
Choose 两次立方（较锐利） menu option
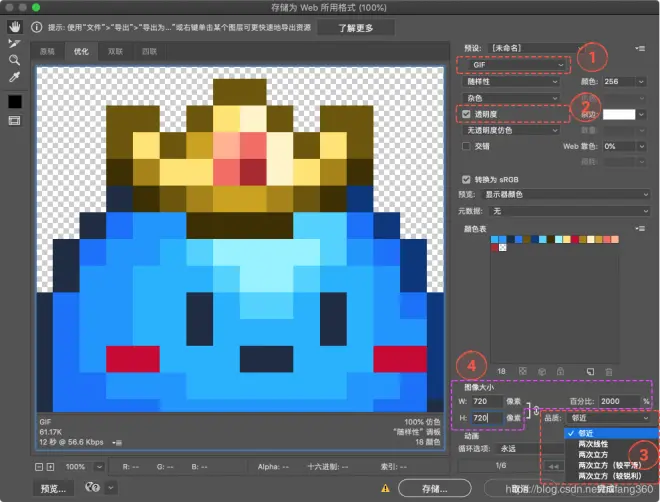point(612,476)
